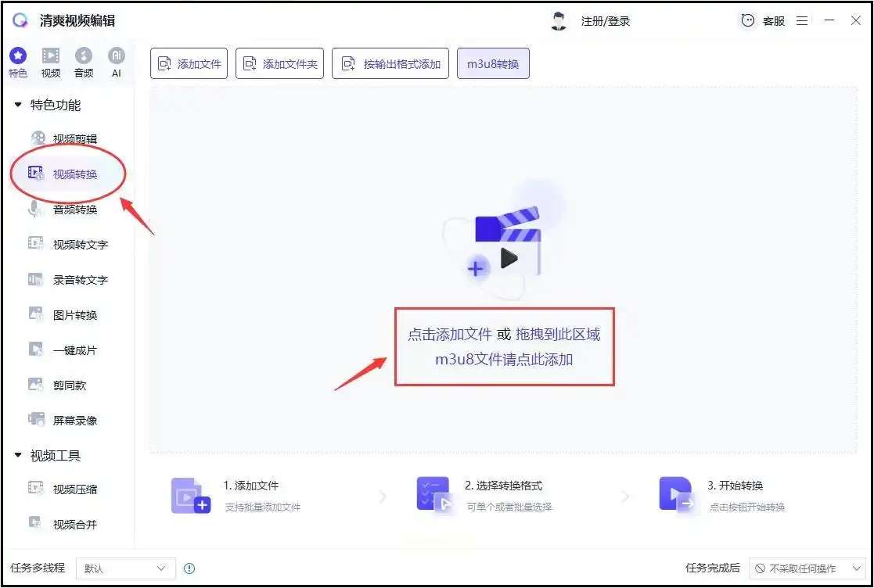874x588 pixels.
Task: Click the 可单个或者批量选择 hint text
Action: click(x=509, y=507)
